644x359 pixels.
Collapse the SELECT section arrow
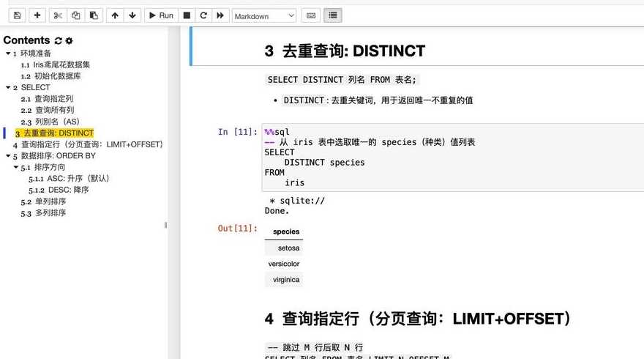(x=8, y=88)
